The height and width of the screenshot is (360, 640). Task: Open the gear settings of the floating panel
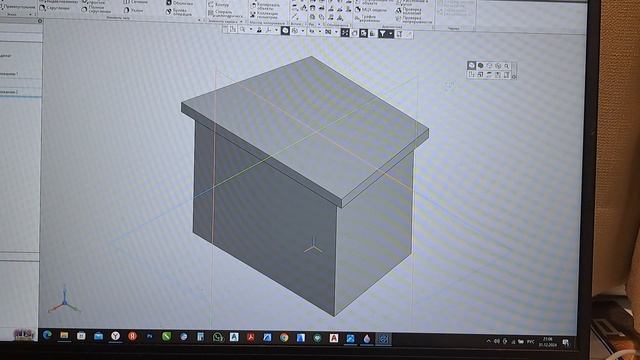tap(514, 76)
